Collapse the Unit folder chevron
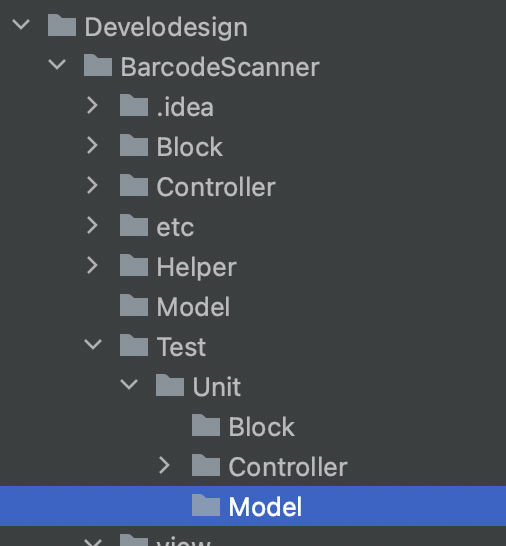The width and height of the screenshot is (506, 546). click(x=129, y=384)
